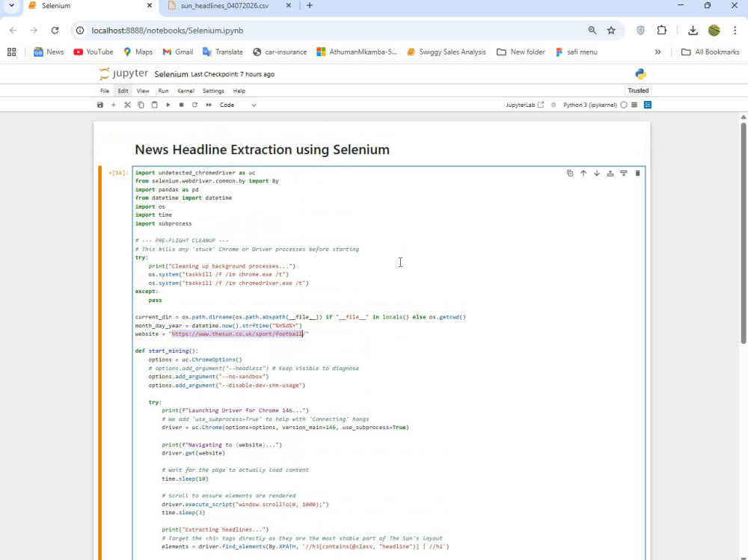This screenshot has height=560, width=748.
Task: Open the Maps bookmark
Action: [x=138, y=52]
